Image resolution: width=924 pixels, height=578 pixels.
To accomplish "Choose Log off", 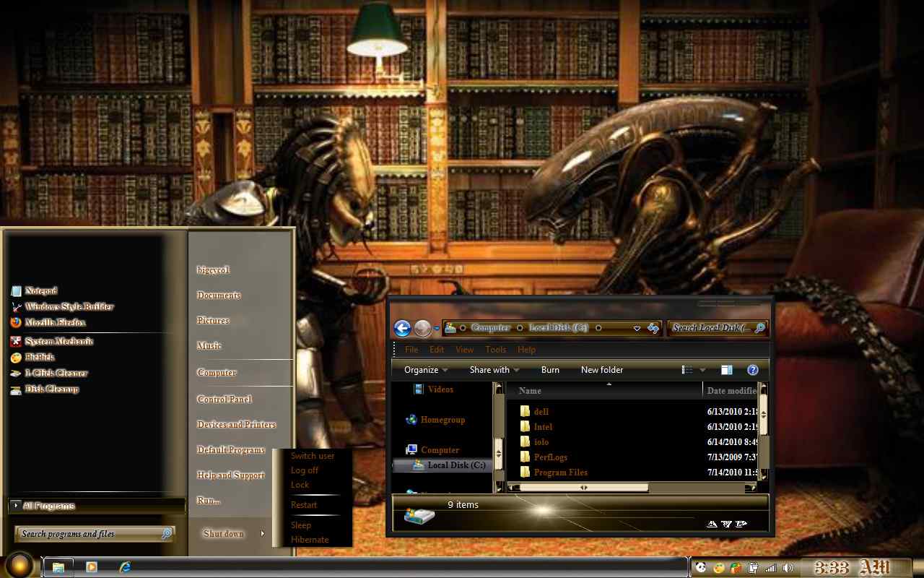I will (x=305, y=470).
